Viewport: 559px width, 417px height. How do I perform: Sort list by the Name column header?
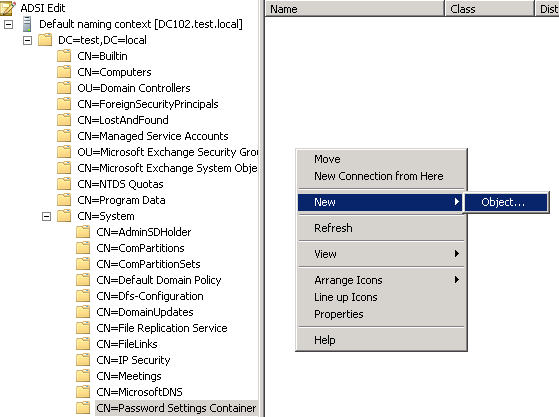pyautogui.click(x=355, y=9)
